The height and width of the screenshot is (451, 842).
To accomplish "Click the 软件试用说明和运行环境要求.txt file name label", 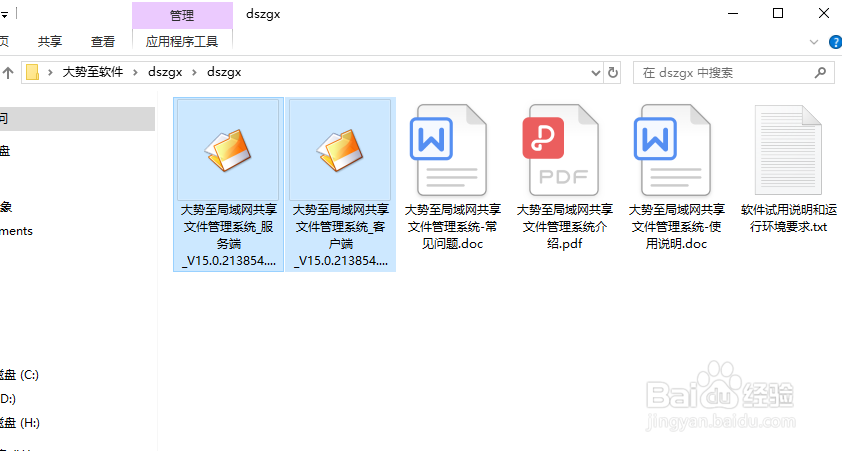I will [788, 218].
